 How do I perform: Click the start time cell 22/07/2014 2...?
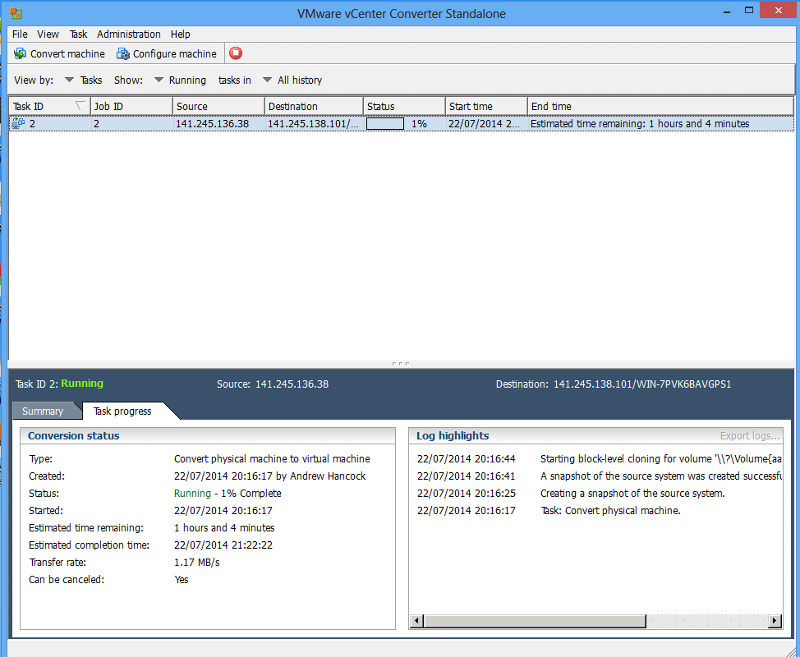point(484,123)
